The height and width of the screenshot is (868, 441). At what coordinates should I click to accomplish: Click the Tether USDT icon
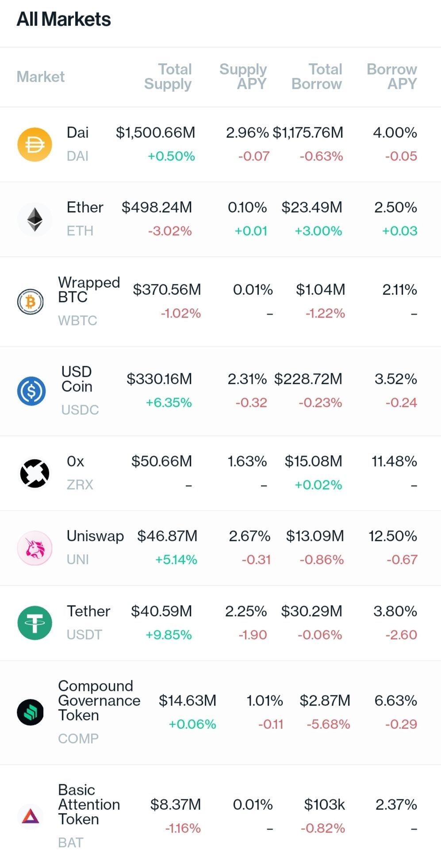pyautogui.click(x=35, y=623)
